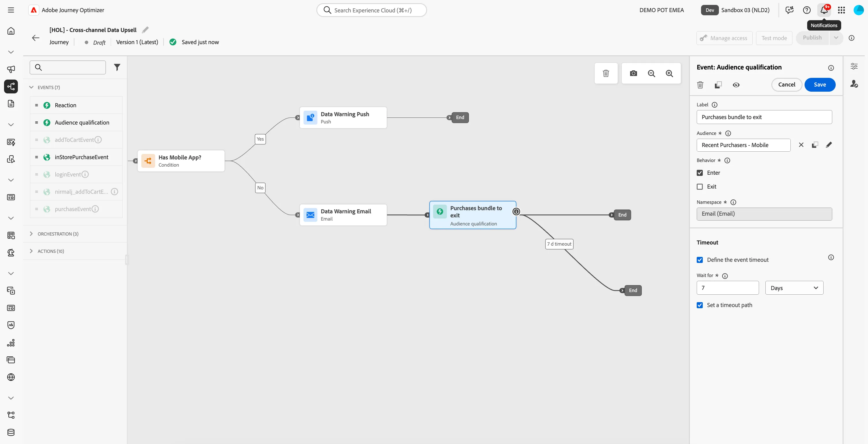Open Notifications bell icon
The image size is (868, 444).
tap(824, 10)
